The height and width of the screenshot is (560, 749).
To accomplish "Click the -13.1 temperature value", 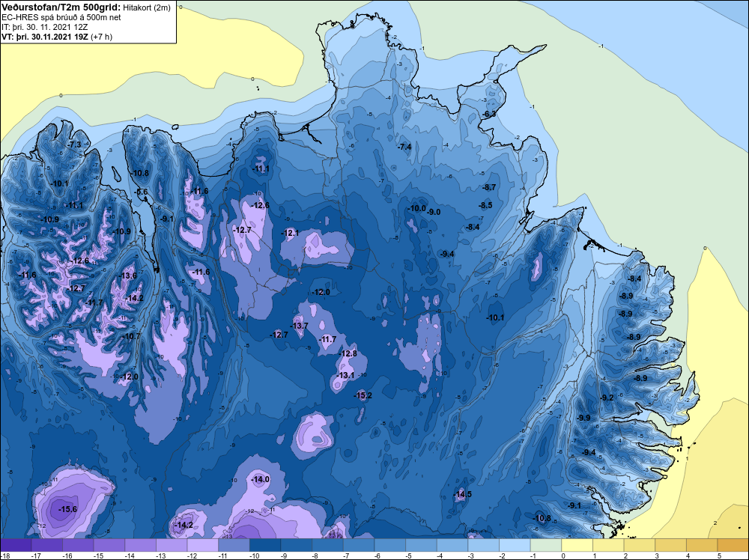I will tap(345, 375).
